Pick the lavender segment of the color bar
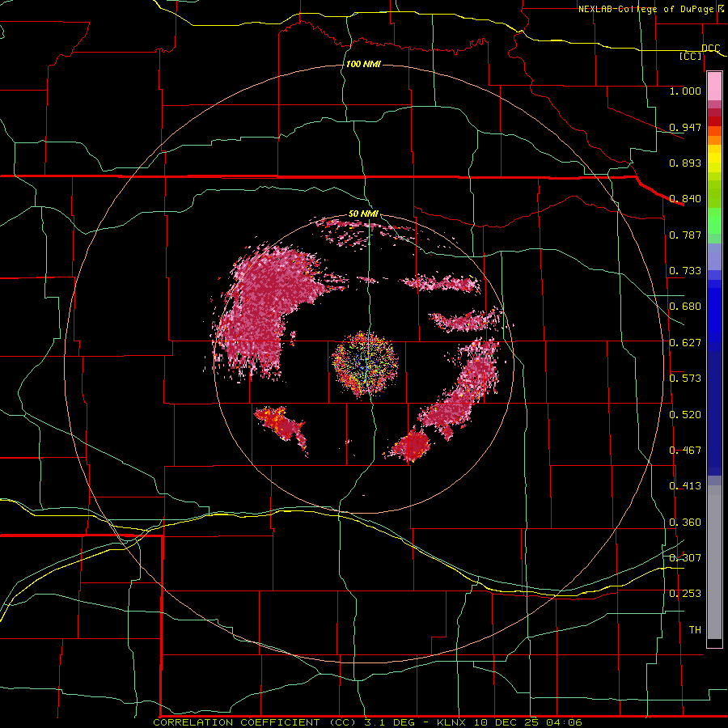The width and height of the screenshot is (728, 728). click(x=714, y=256)
